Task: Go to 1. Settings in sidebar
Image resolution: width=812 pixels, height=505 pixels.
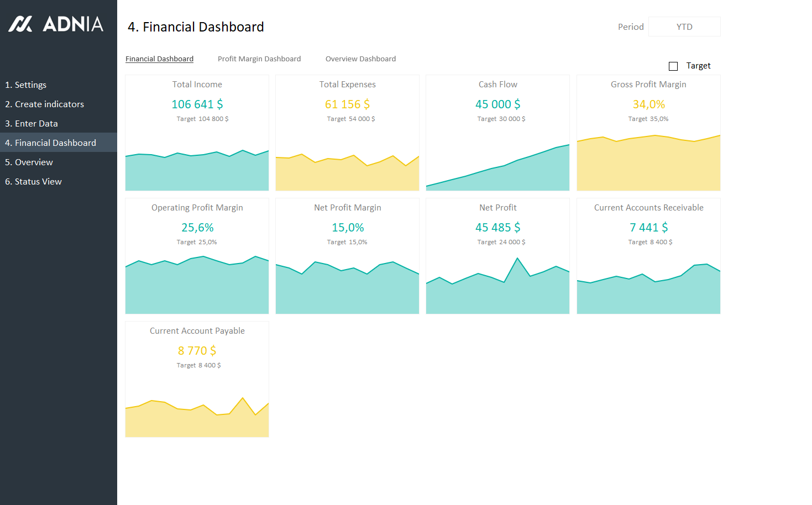Action: tap(26, 85)
